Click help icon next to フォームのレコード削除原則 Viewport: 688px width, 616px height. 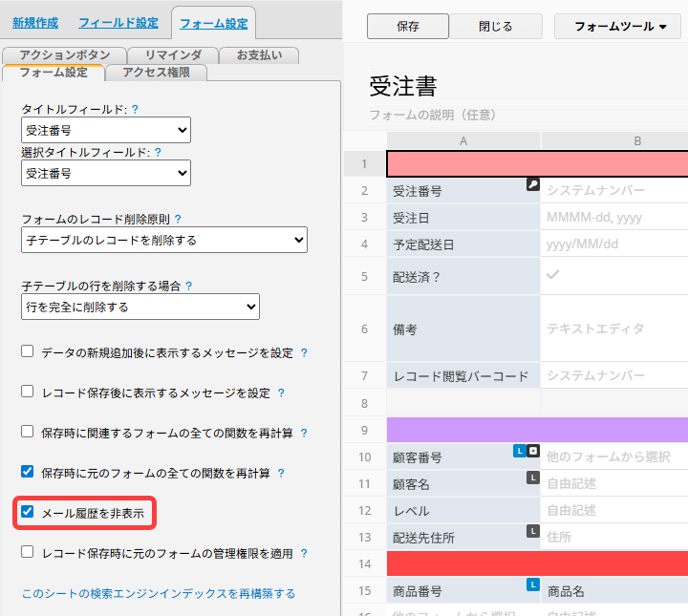(178, 219)
